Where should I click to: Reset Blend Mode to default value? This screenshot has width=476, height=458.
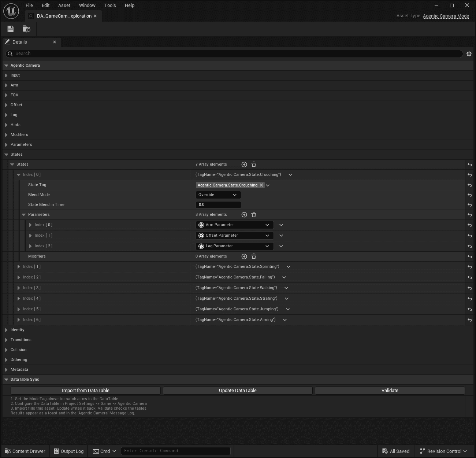[x=469, y=195]
